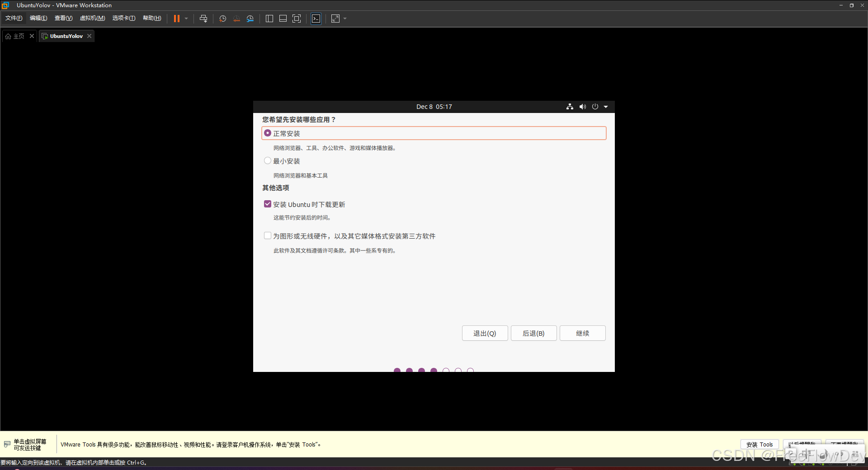Enter full screen mode
Viewport: 868px width, 470px height.
coord(297,19)
